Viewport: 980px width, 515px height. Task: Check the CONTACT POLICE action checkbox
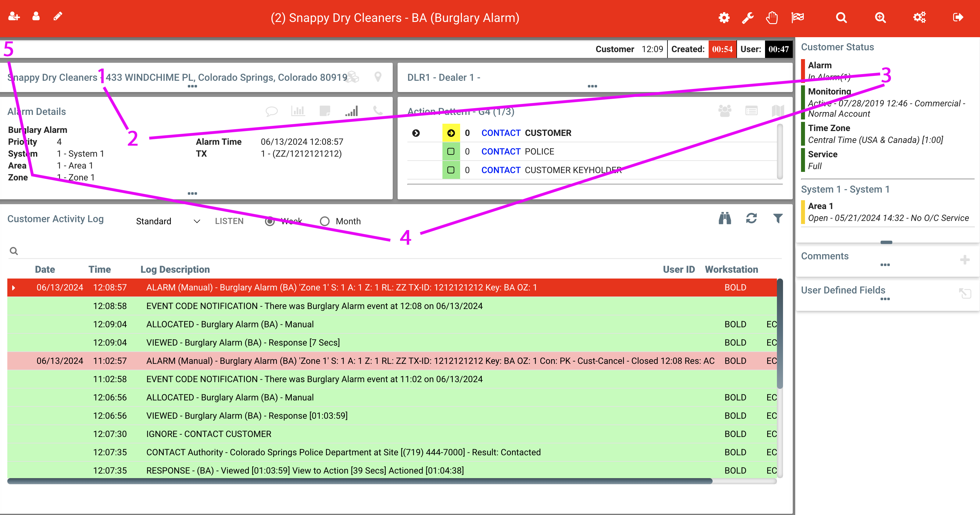click(451, 152)
